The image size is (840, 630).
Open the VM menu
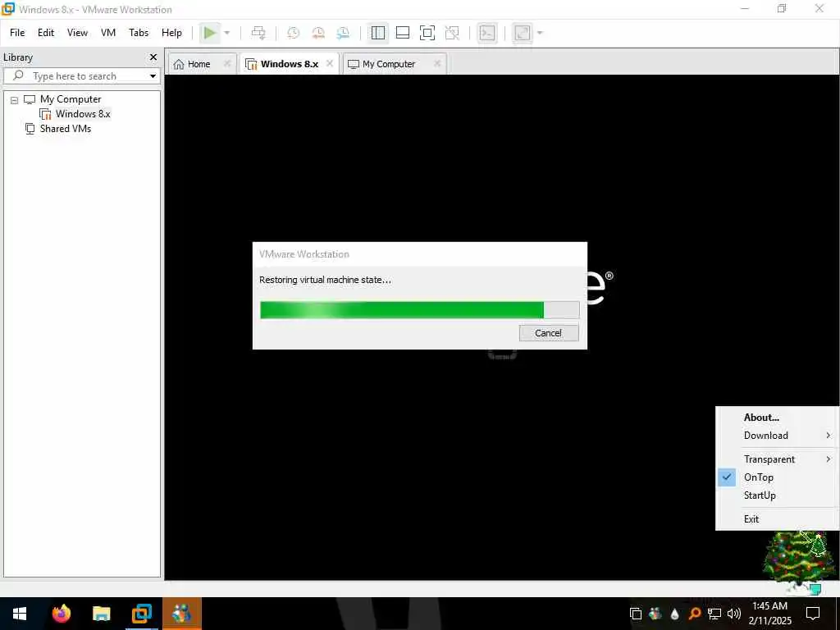[x=108, y=33]
